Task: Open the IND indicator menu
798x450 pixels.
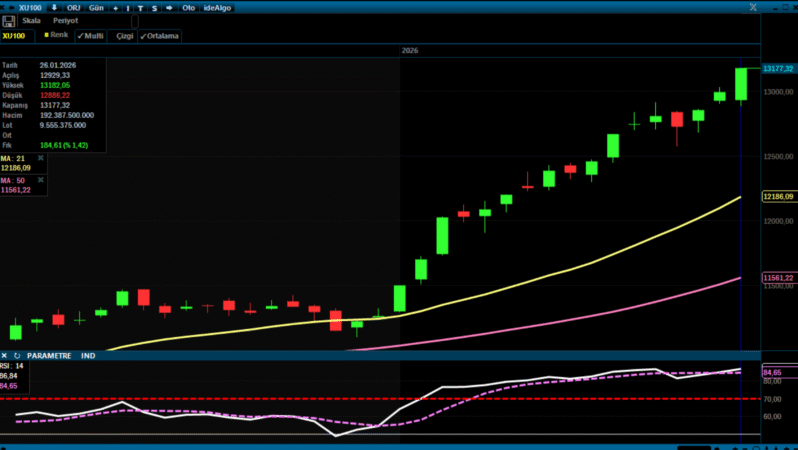Action: (88, 355)
